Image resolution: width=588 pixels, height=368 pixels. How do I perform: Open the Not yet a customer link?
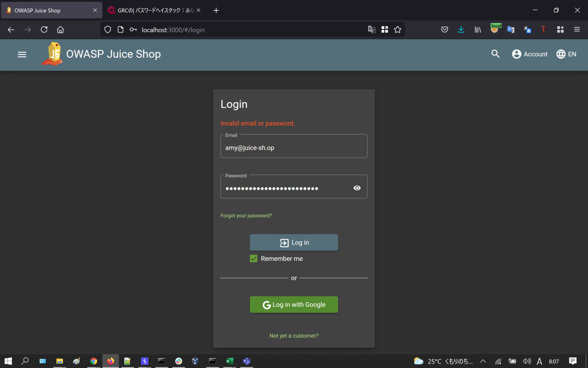pos(294,336)
